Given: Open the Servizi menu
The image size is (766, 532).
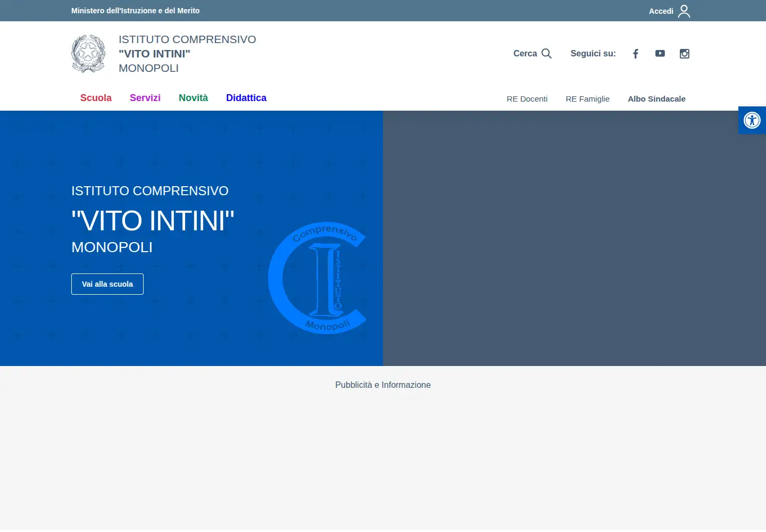Looking at the screenshot, I should pyautogui.click(x=145, y=98).
